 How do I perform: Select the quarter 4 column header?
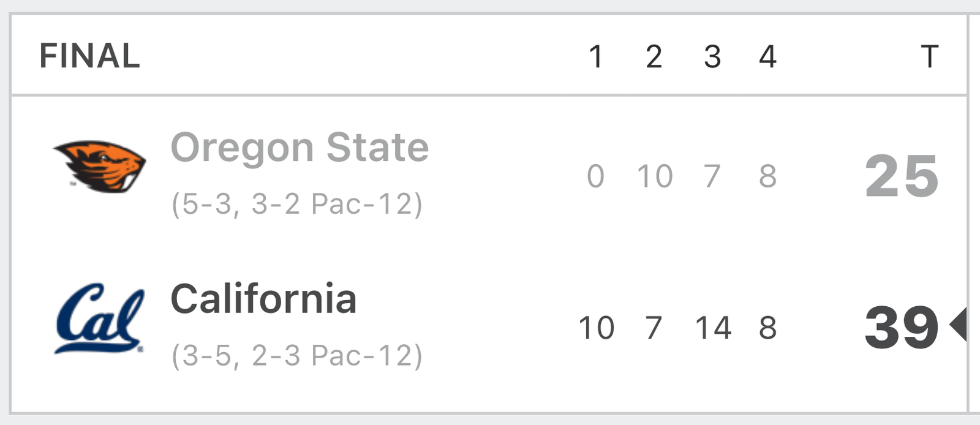tap(768, 57)
